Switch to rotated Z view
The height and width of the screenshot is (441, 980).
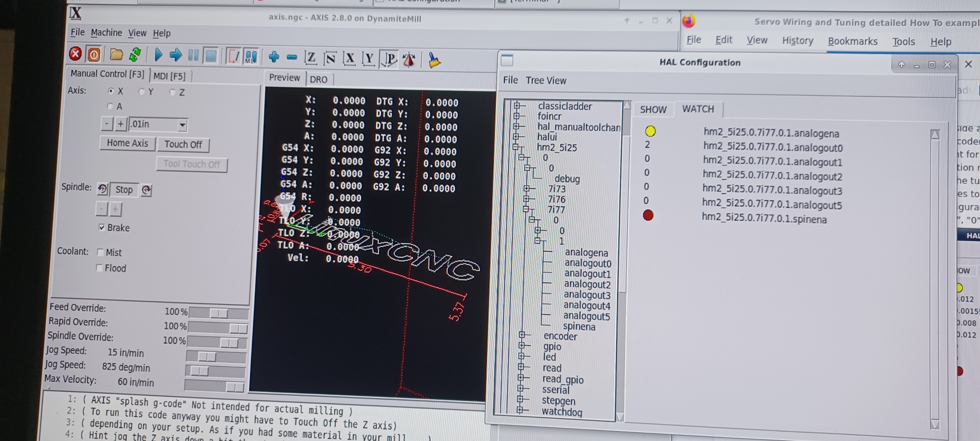[330, 58]
